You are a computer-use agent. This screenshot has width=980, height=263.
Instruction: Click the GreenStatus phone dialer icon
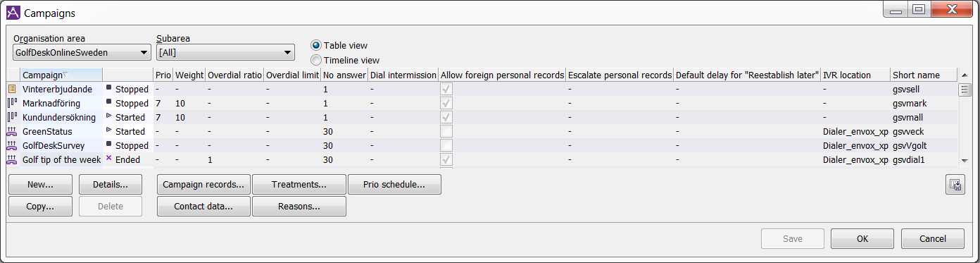tap(11, 132)
